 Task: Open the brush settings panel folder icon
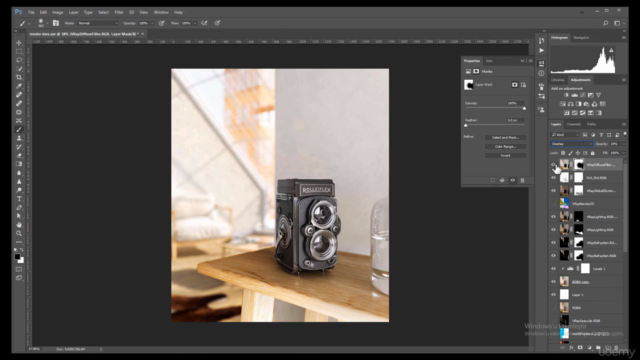[x=56, y=23]
